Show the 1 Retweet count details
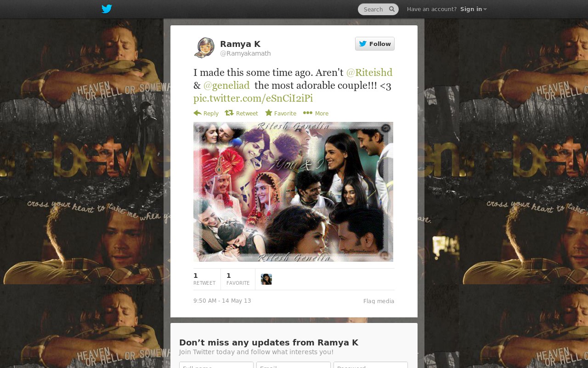This screenshot has width=588, height=368. click(204, 279)
